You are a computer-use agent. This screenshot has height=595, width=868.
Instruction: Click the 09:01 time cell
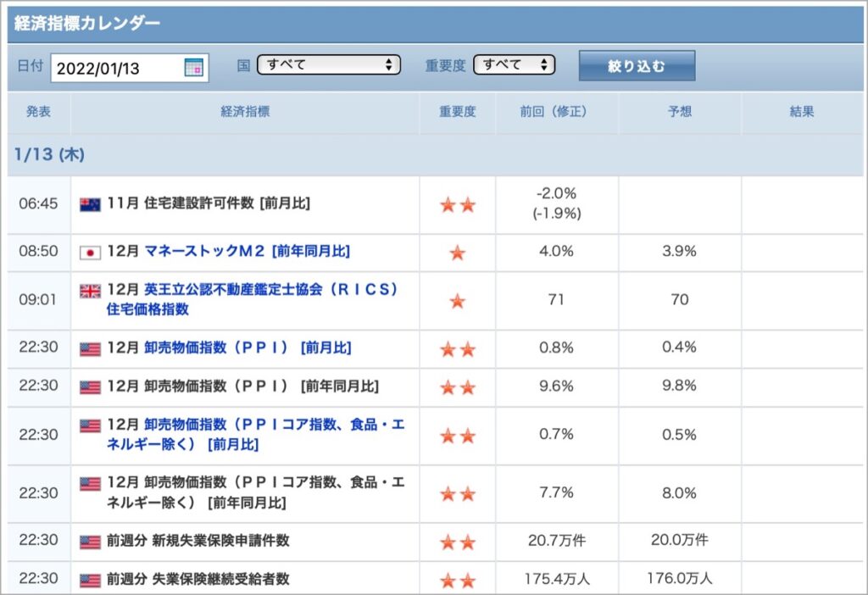tap(38, 299)
